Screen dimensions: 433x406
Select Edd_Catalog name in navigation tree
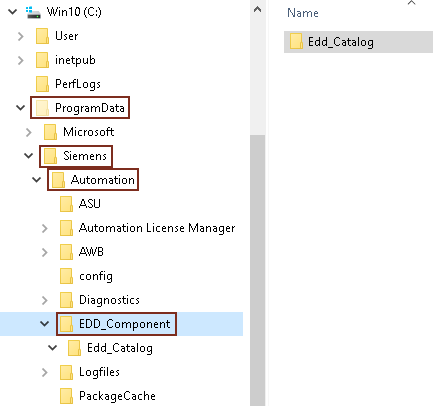pyautogui.click(x=120, y=348)
